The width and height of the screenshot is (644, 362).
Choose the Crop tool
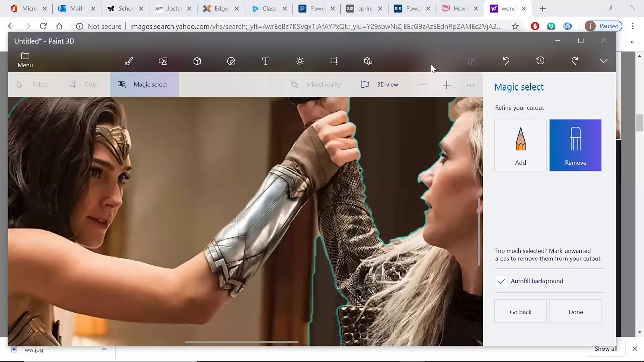(83, 84)
